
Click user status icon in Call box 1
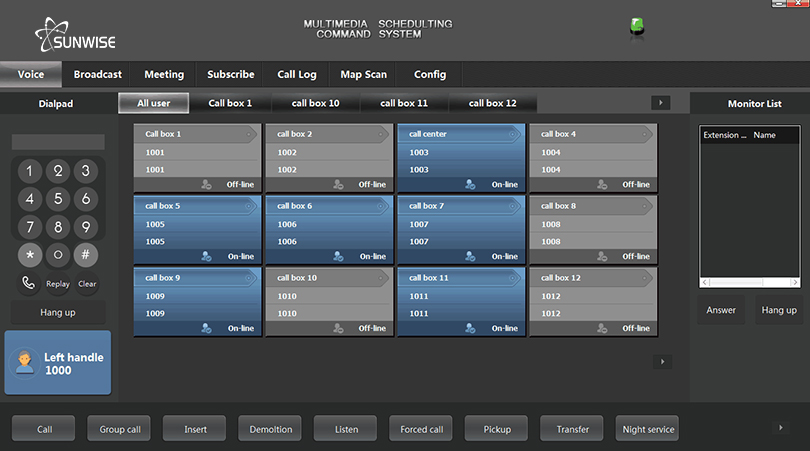tap(206, 184)
